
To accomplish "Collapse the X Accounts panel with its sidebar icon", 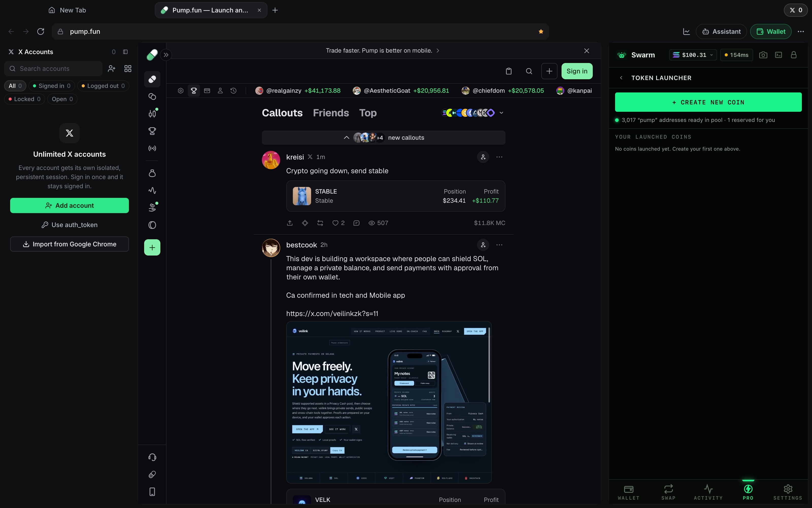I will coord(126,52).
